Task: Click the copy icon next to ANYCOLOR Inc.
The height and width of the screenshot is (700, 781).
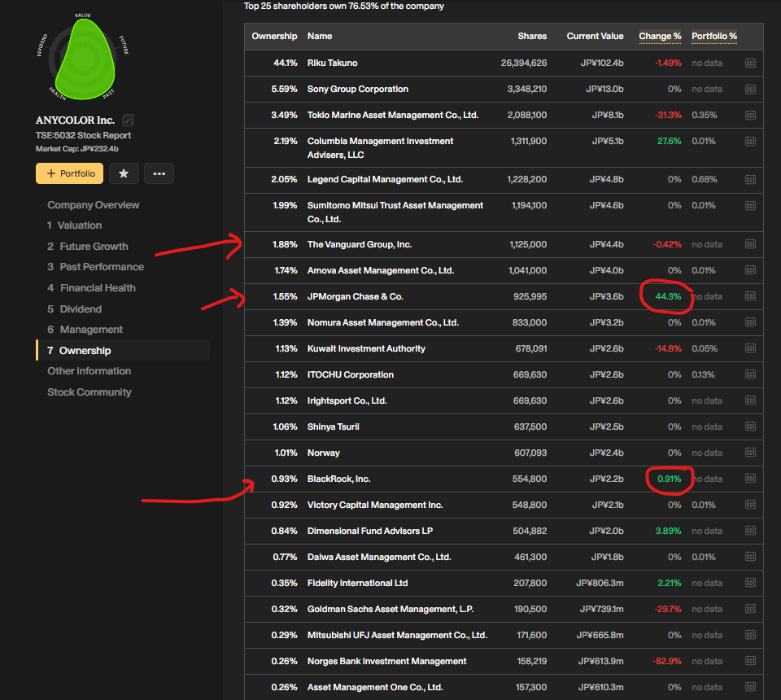Action: pos(128,120)
